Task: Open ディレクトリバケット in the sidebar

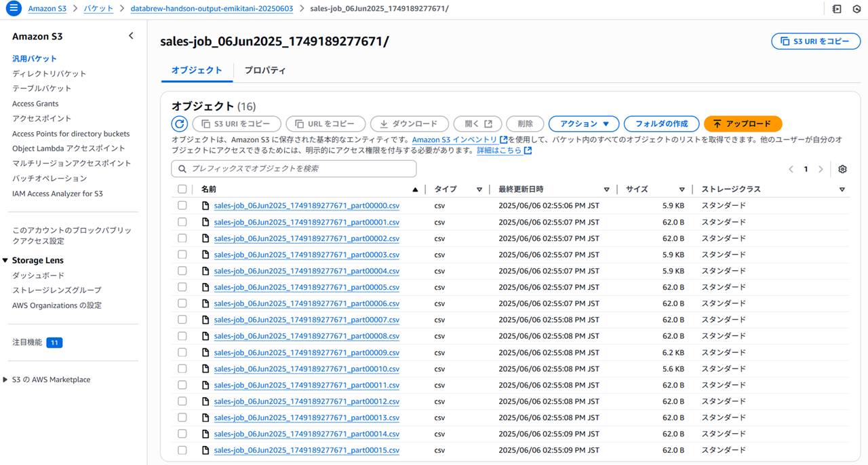Action: [50, 73]
